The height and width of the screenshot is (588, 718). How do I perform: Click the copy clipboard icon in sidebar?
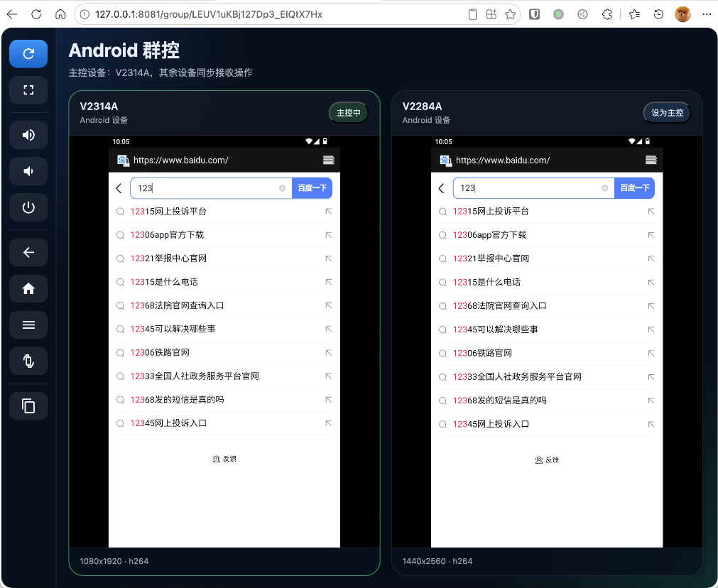tap(28, 406)
